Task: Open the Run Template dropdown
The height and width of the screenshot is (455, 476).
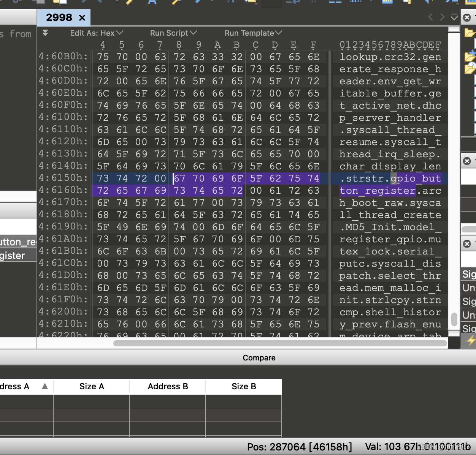Action: click(253, 33)
